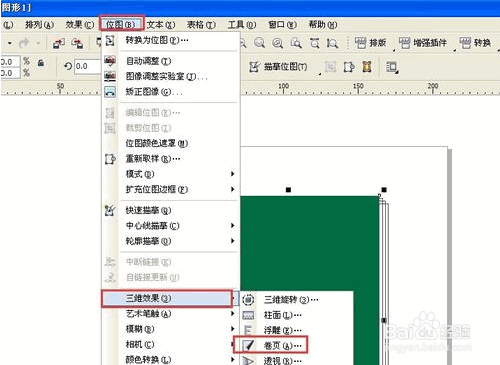Click the 图像调整实验室 menu icon

(x=110, y=76)
